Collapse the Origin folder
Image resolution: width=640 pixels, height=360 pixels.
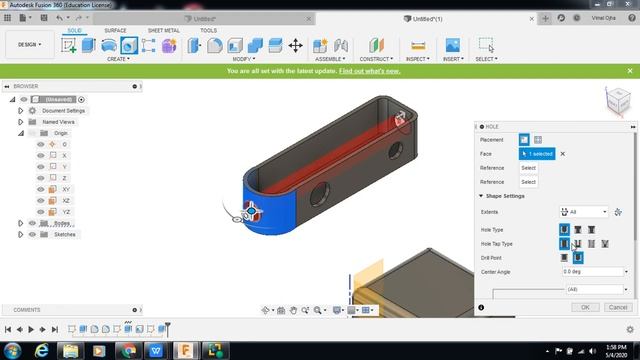click(20, 133)
